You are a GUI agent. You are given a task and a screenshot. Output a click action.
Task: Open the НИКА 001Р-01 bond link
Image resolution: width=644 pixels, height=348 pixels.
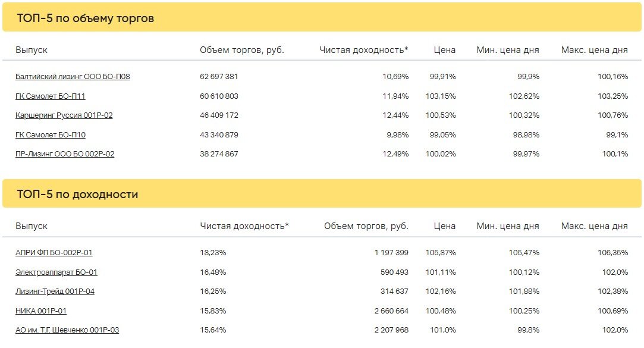coord(40,311)
